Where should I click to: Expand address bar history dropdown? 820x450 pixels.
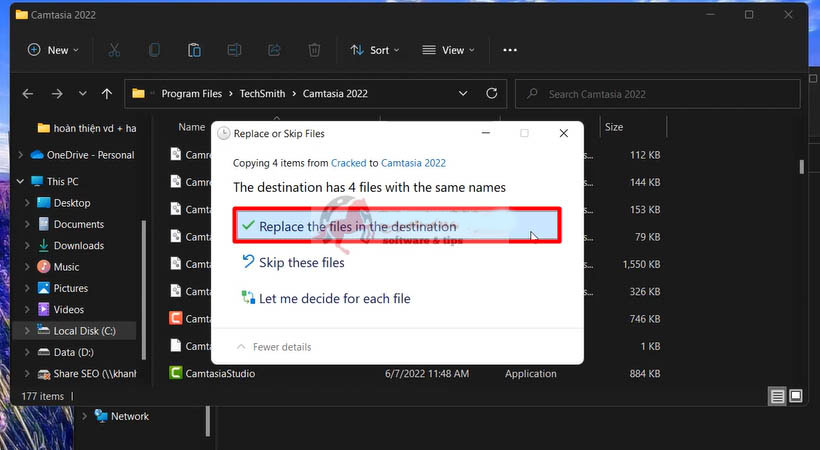pyautogui.click(x=463, y=94)
